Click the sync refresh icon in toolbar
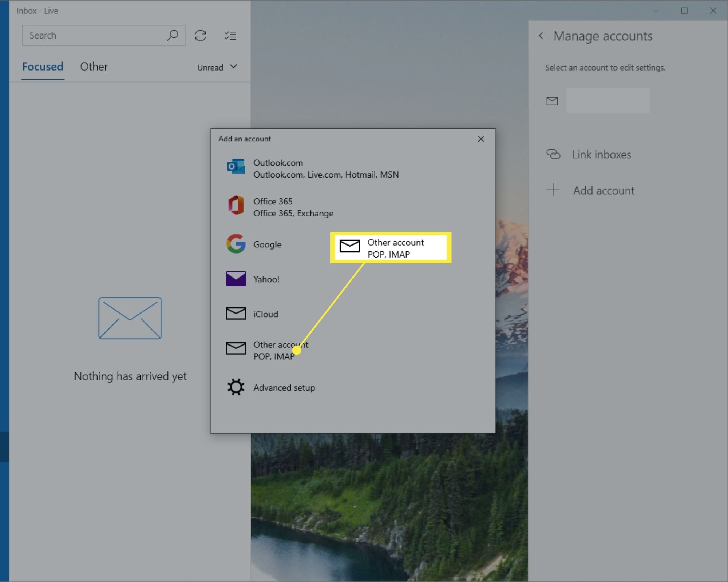 tap(200, 35)
